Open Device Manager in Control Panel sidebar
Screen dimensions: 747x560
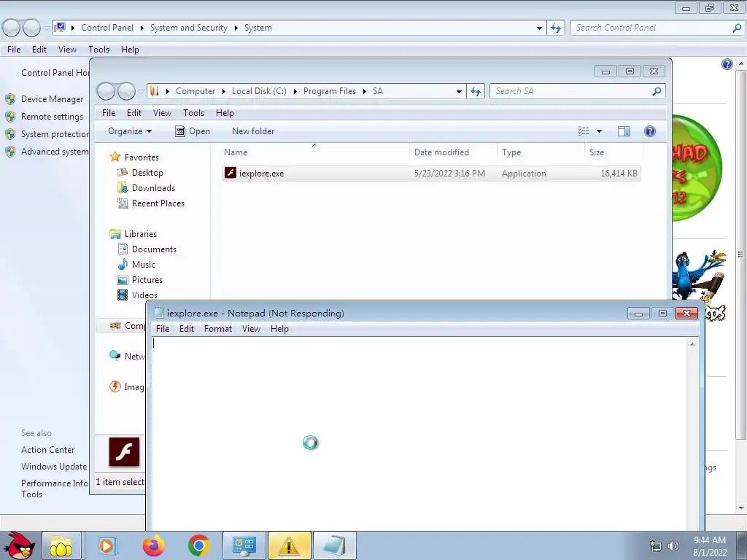(52, 99)
